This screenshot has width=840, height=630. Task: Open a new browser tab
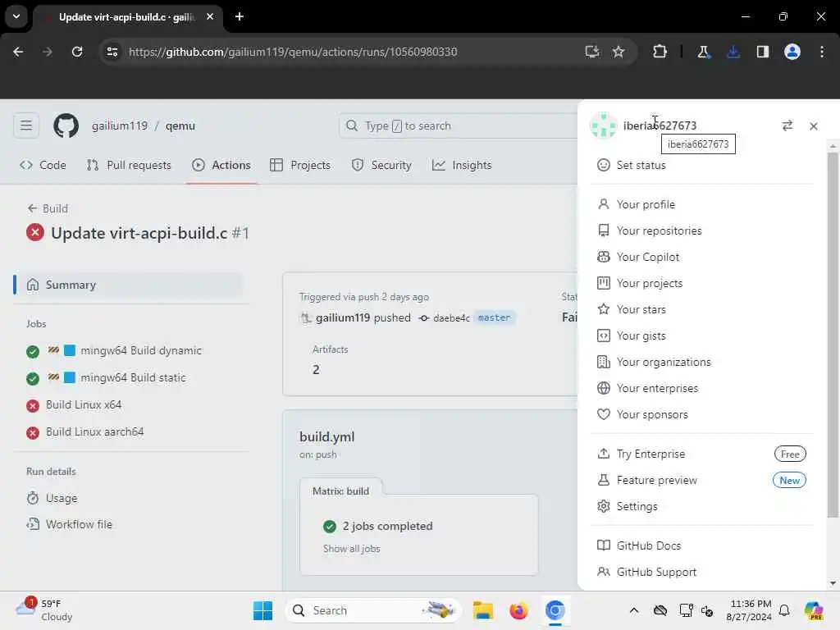240,16
